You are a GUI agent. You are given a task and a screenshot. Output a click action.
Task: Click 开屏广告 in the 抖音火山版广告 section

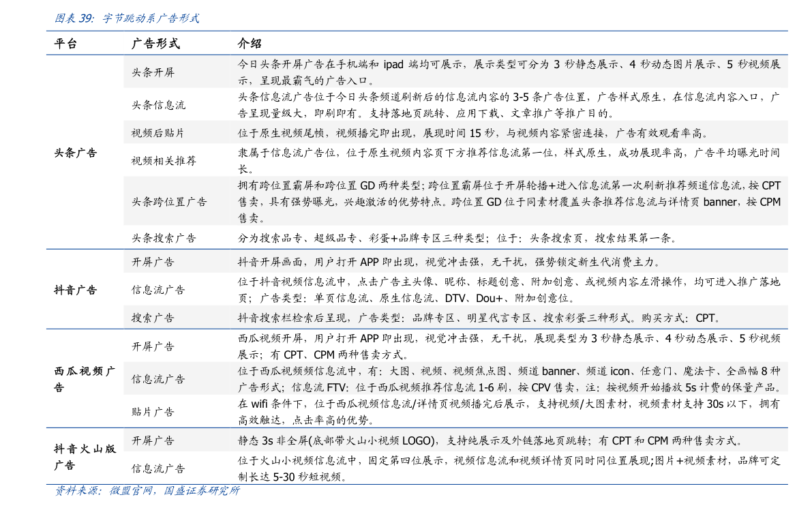(153, 440)
